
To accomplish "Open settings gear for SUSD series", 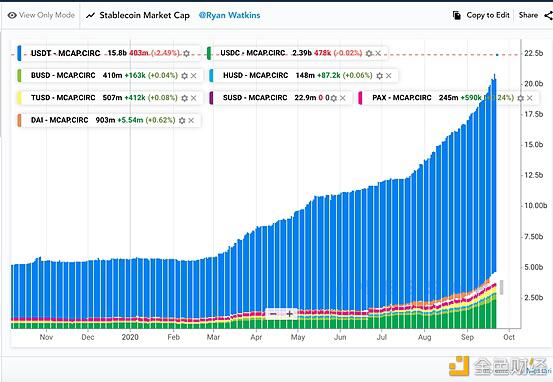I will pyautogui.click(x=334, y=98).
